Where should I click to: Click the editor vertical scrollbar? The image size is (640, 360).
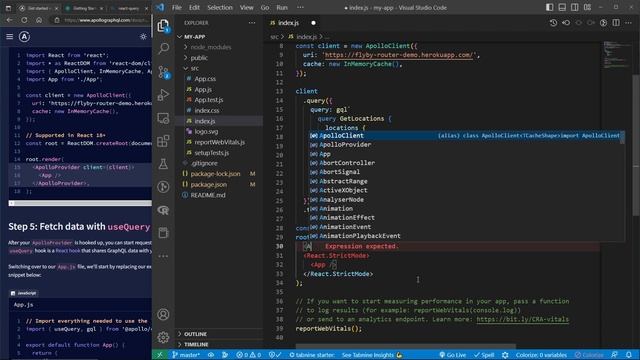tap(636, 145)
